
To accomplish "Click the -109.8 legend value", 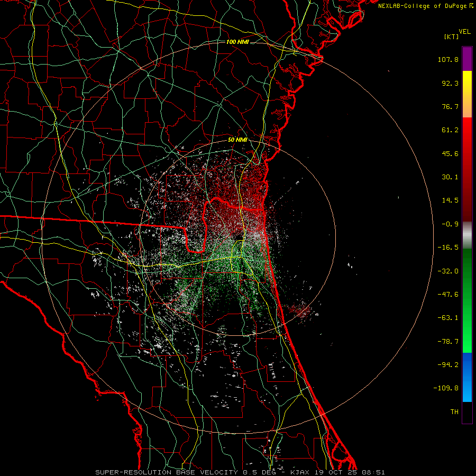I will pyautogui.click(x=446, y=388).
